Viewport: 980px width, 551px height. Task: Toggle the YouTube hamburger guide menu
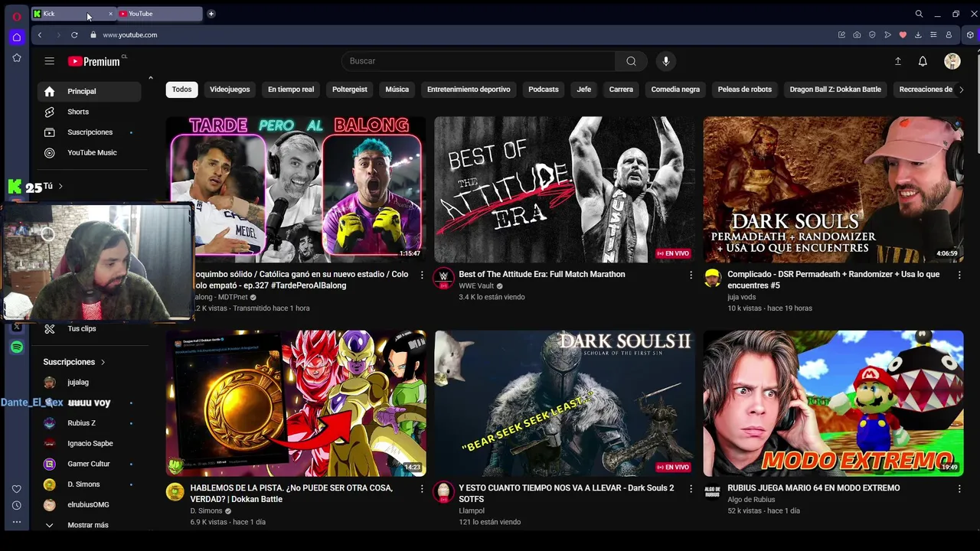(x=49, y=61)
